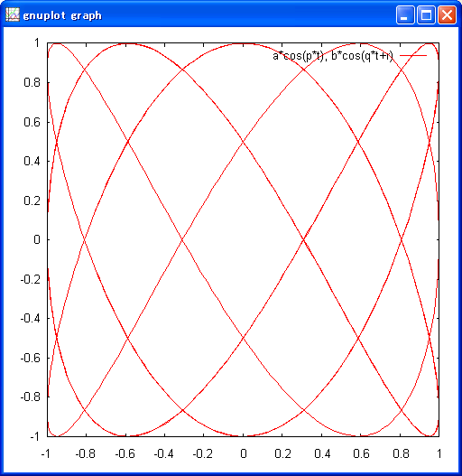Viewport: 462px width, 476px height.
Task: Click the y-axis label -0.4
Action: (31, 319)
